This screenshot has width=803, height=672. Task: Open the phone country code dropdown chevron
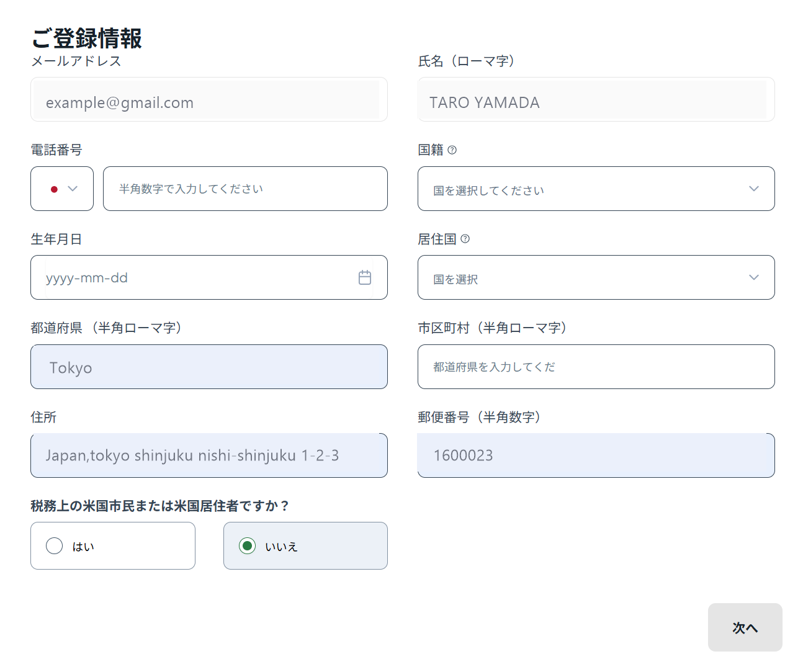[x=73, y=189]
